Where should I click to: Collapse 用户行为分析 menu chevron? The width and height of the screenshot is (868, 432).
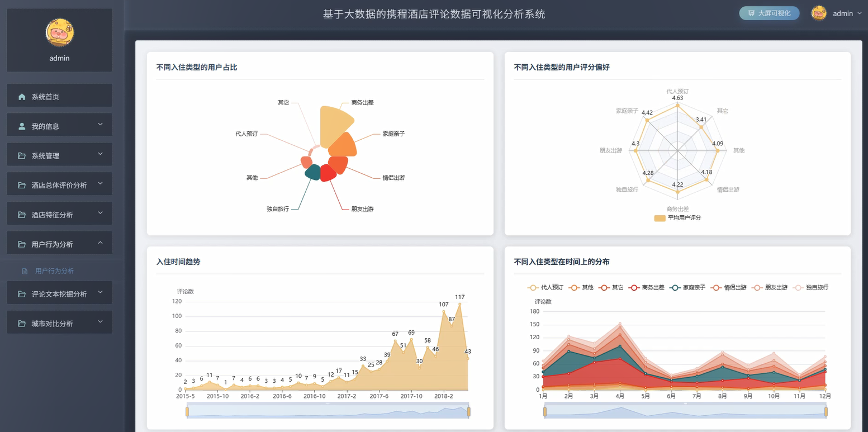(x=101, y=242)
